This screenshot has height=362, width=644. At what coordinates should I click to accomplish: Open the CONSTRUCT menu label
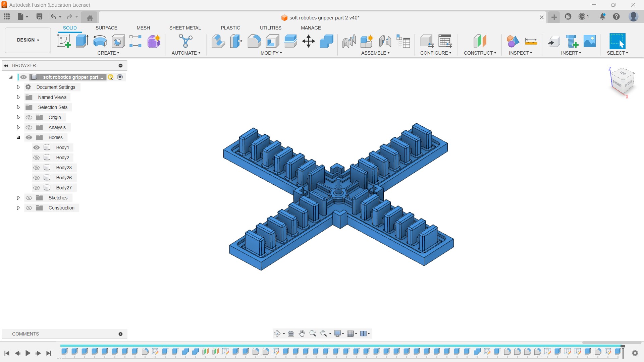click(480, 53)
